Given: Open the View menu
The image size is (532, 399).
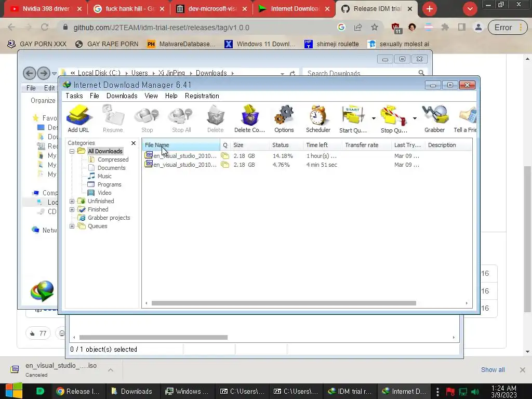Looking at the screenshot, I should [151, 96].
